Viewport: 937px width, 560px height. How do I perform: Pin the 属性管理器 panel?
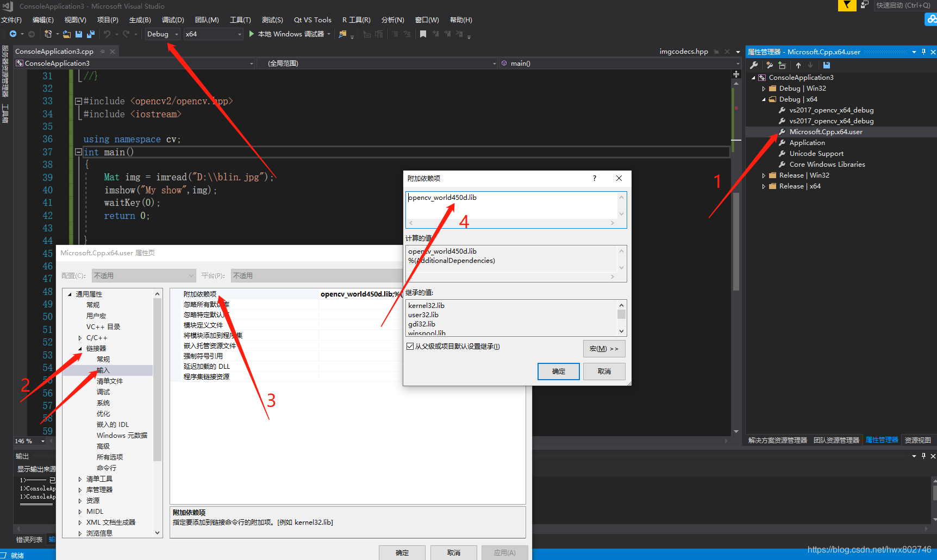click(x=923, y=52)
